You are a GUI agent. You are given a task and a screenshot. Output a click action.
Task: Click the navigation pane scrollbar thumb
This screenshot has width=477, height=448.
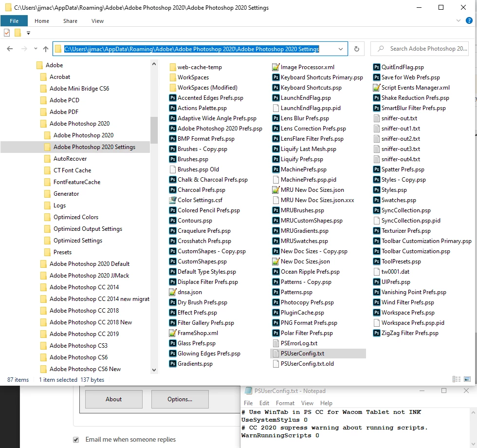(154, 130)
